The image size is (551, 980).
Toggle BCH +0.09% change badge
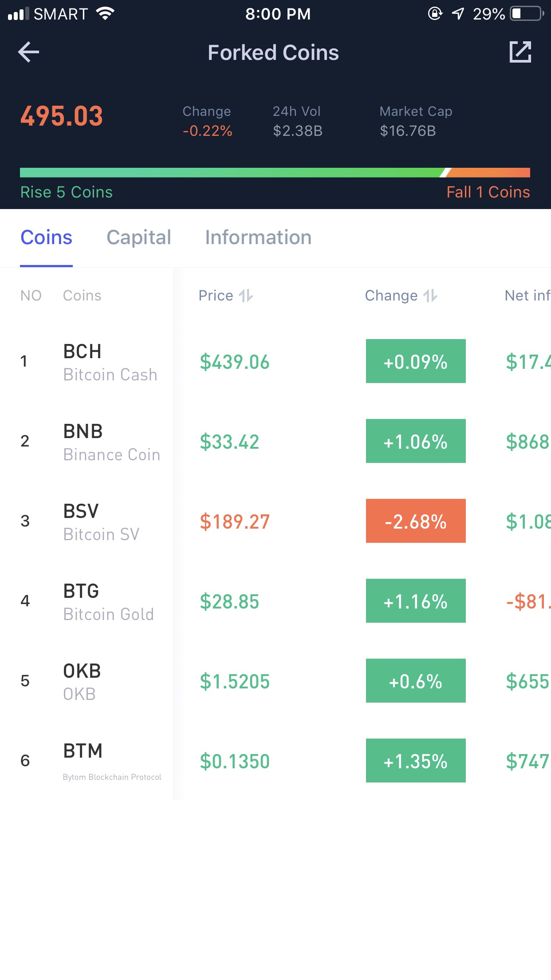pyautogui.click(x=415, y=361)
